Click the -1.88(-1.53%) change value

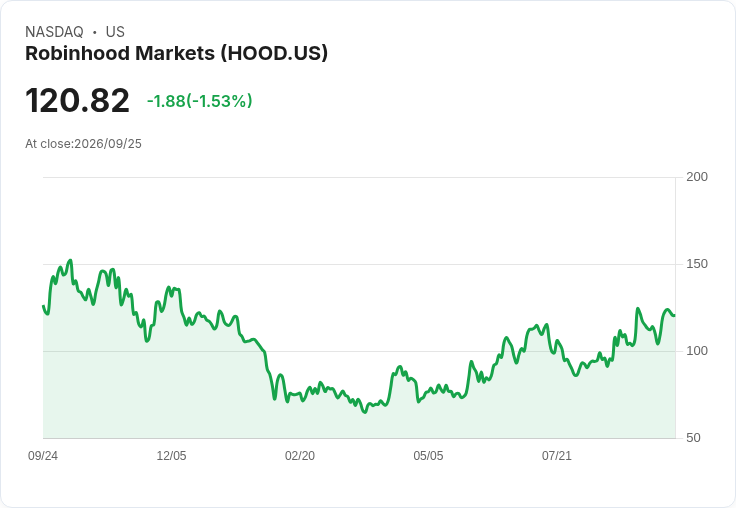pyautogui.click(x=199, y=101)
